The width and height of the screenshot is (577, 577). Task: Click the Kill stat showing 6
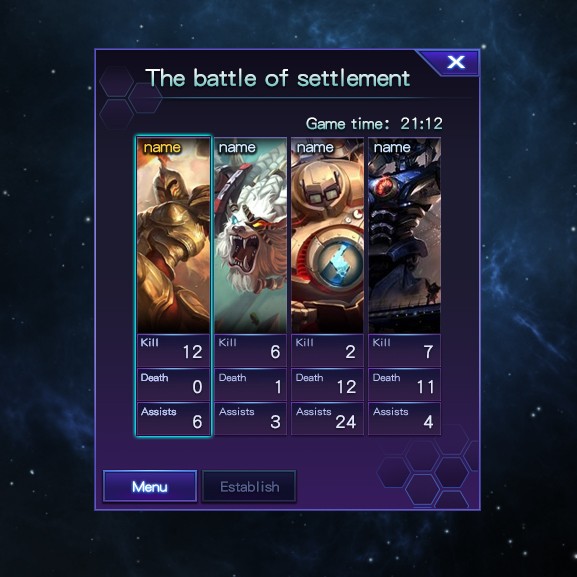pyautogui.click(x=250, y=350)
